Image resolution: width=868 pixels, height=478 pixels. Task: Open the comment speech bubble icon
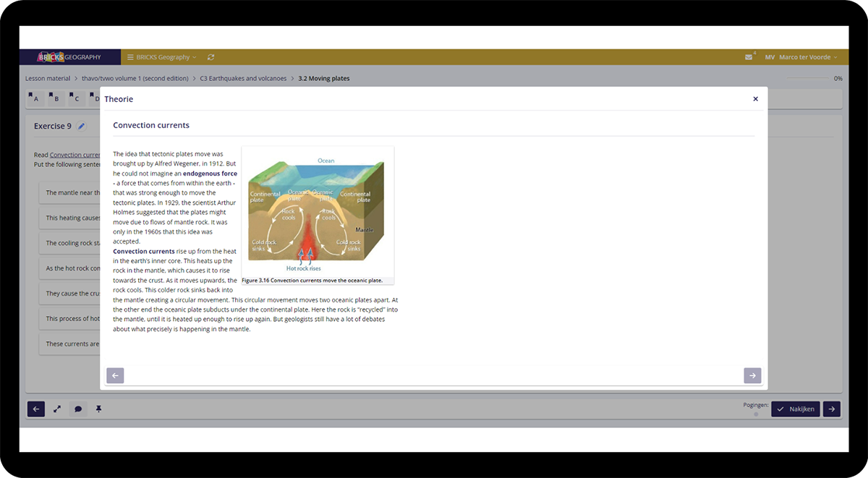tap(78, 409)
